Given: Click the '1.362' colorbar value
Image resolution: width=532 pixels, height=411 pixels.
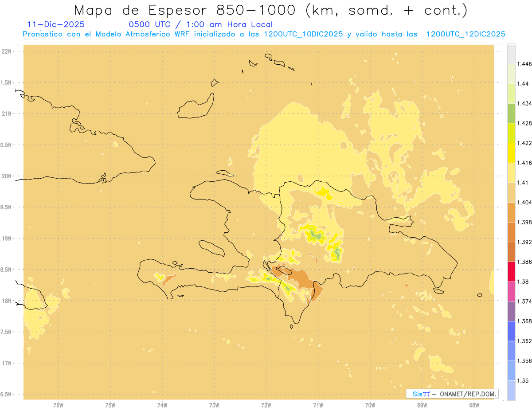Looking at the screenshot, I should point(525,341).
